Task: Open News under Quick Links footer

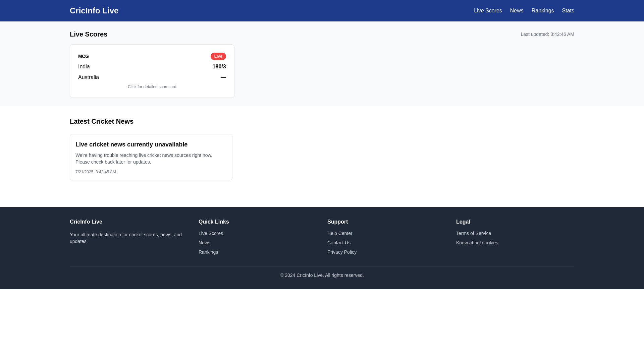Action: (204, 243)
